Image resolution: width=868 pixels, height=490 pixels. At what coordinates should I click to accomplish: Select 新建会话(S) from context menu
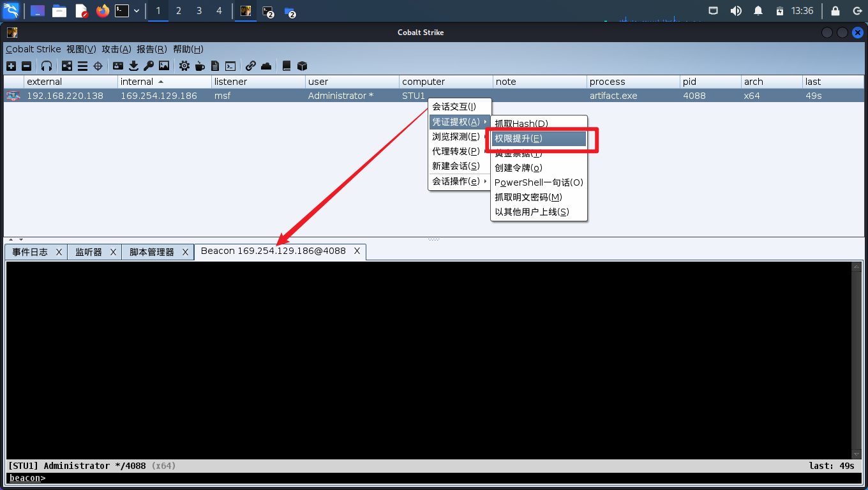click(x=460, y=166)
